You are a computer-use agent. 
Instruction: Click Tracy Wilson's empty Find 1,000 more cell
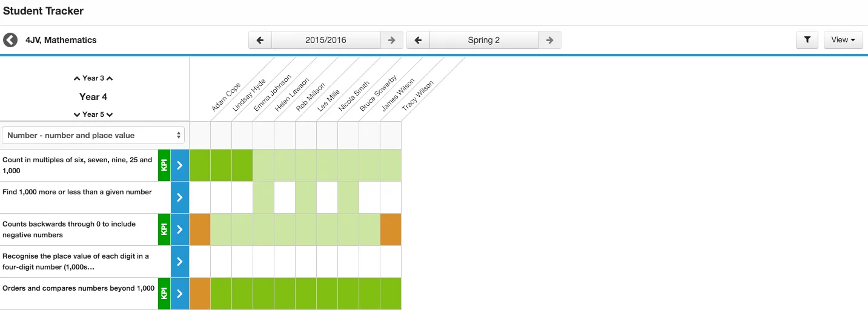click(391, 197)
